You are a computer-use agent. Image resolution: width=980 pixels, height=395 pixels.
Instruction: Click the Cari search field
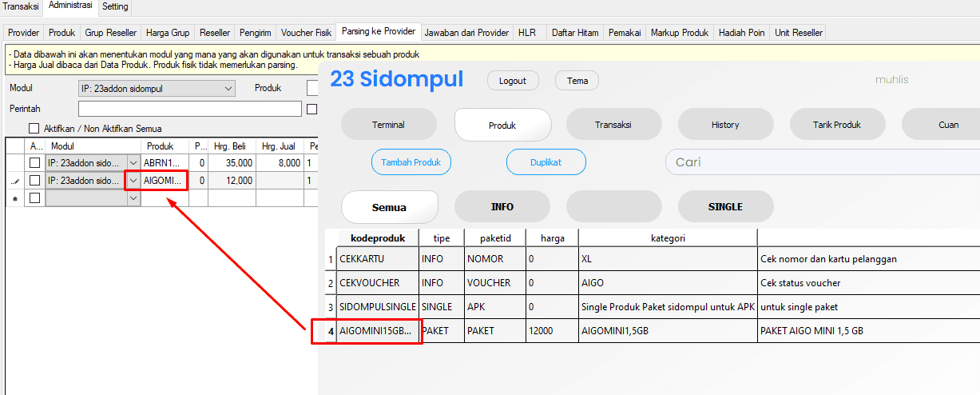click(x=823, y=162)
